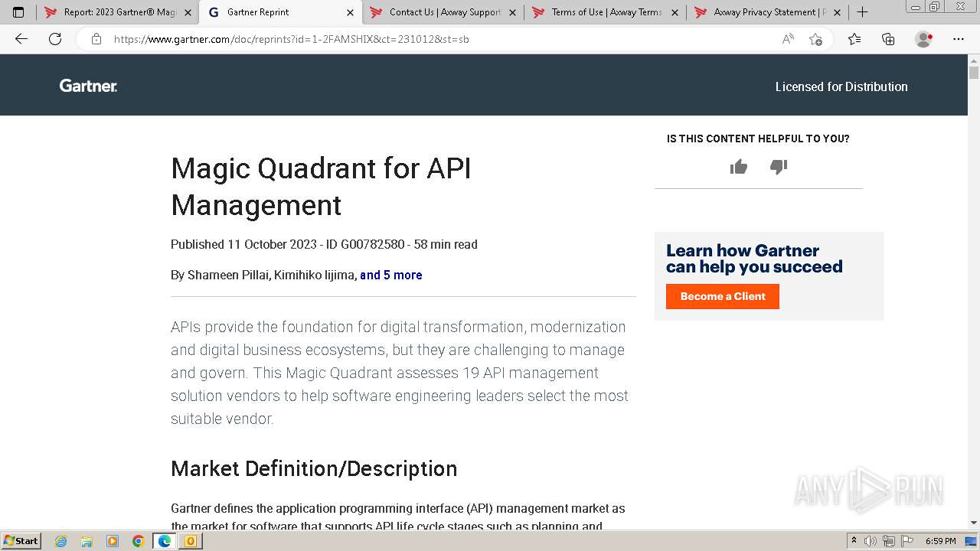
Task: Open the Outlook taskbar icon
Action: coord(191,541)
